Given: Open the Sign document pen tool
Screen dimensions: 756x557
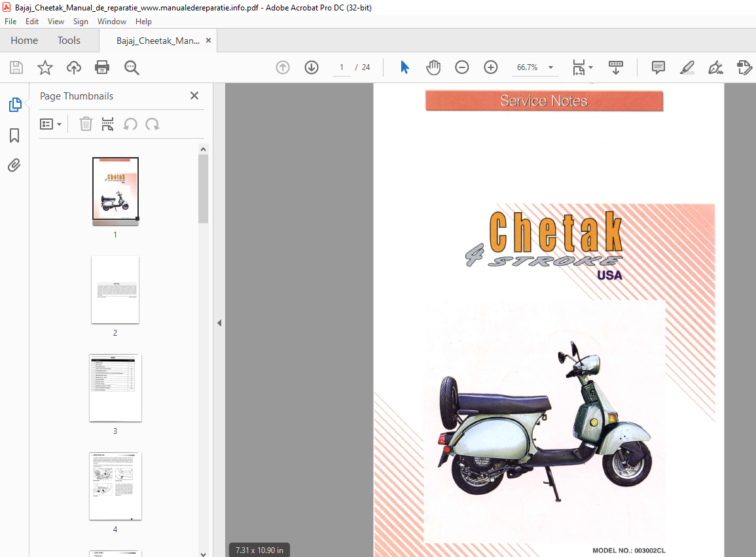Looking at the screenshot, I should [x=715, y=67].
